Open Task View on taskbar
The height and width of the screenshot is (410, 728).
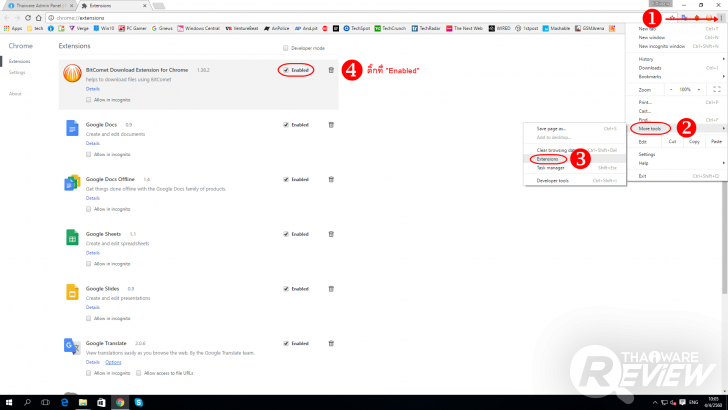coord(46,403)
